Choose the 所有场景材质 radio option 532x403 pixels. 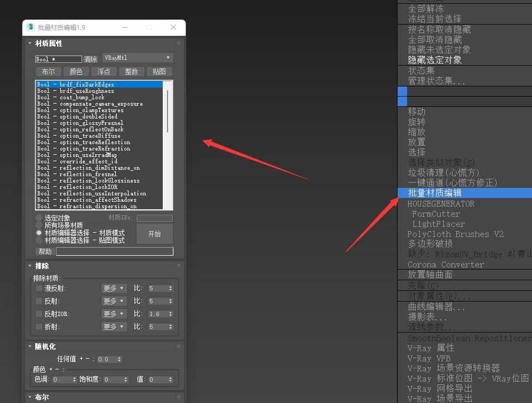tap(39, 226)
